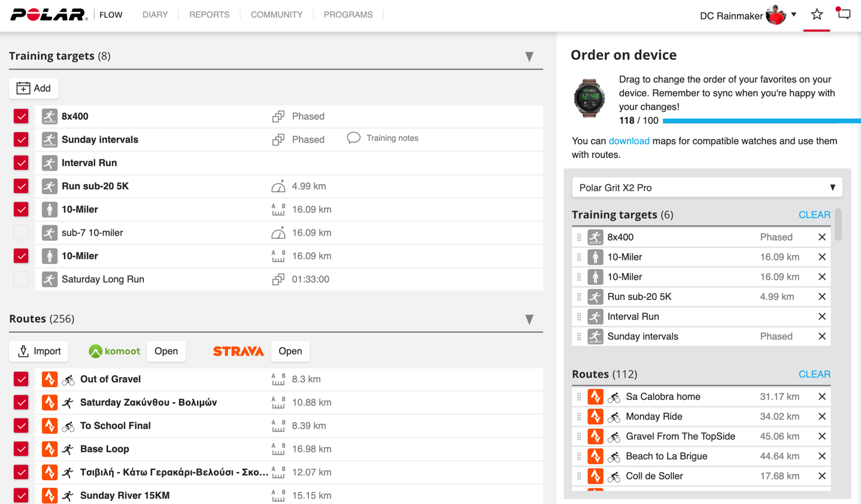The image size is (861, 504).
Task: Uncheck the Sunday intervals checkbox
Action: pos(21,139)
